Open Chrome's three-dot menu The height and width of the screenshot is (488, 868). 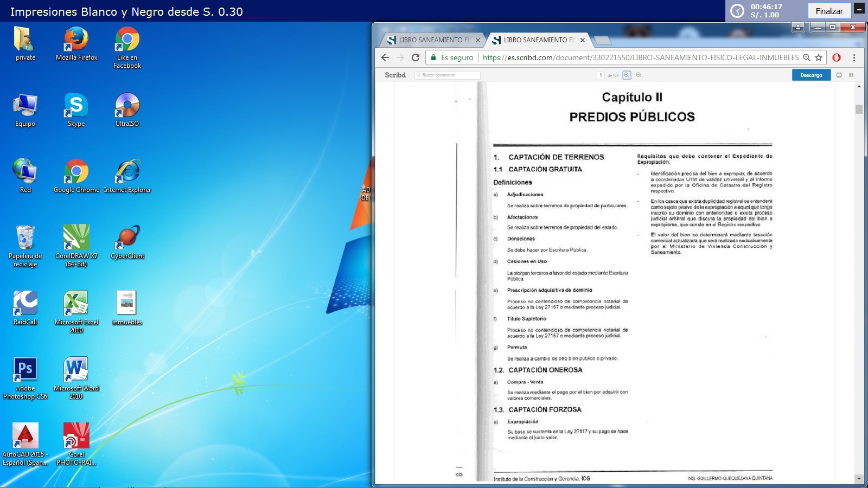tap(854, 57)
